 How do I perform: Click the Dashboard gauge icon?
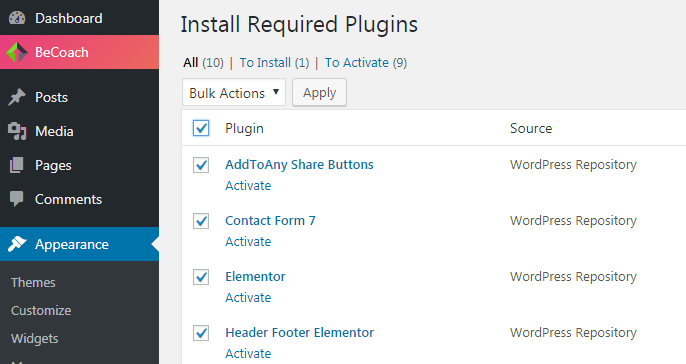click(17, 18)
